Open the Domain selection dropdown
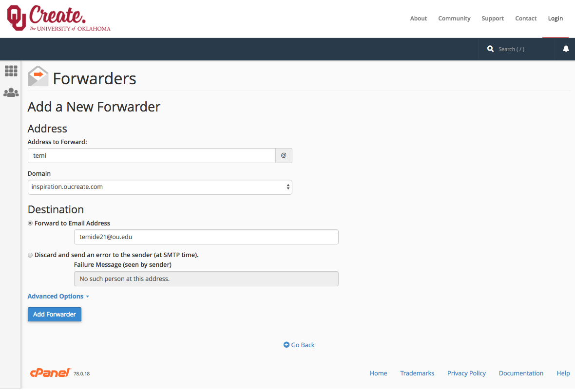The image size is (575, 392). coord(160,187)
